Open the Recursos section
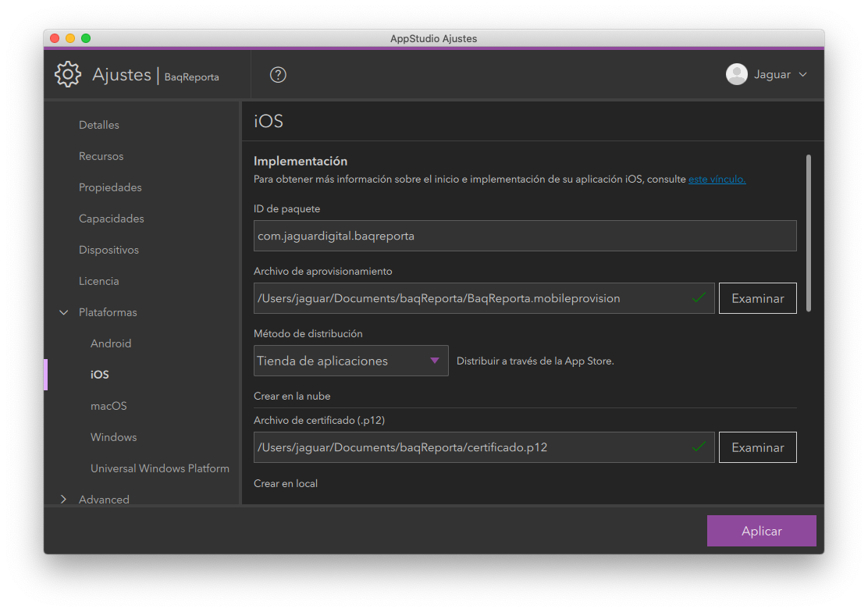This screenshot has height=612, width=868. pyautogui.click(x=101, y=156)
